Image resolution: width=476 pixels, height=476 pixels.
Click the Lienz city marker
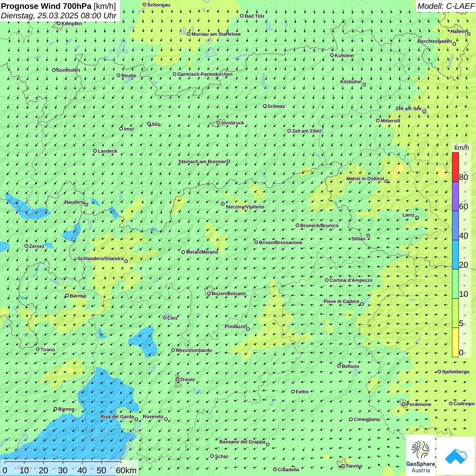(x=417, y=218)
